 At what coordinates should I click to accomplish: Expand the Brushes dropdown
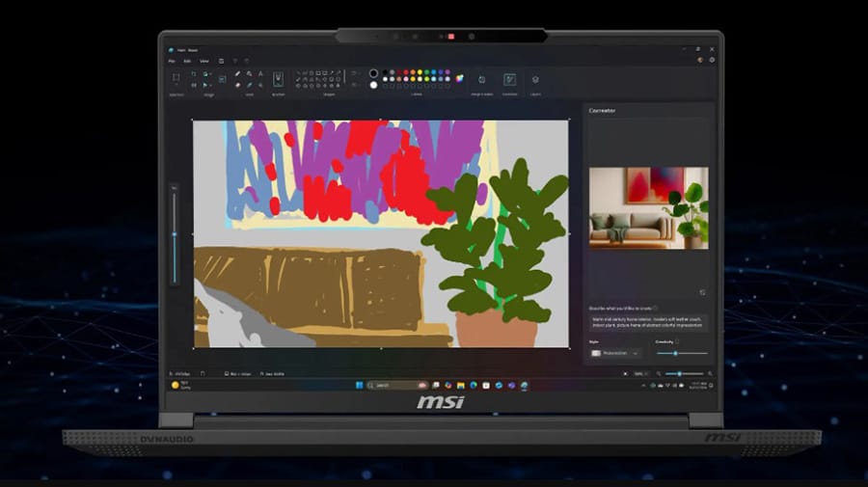tap(279, 80)
